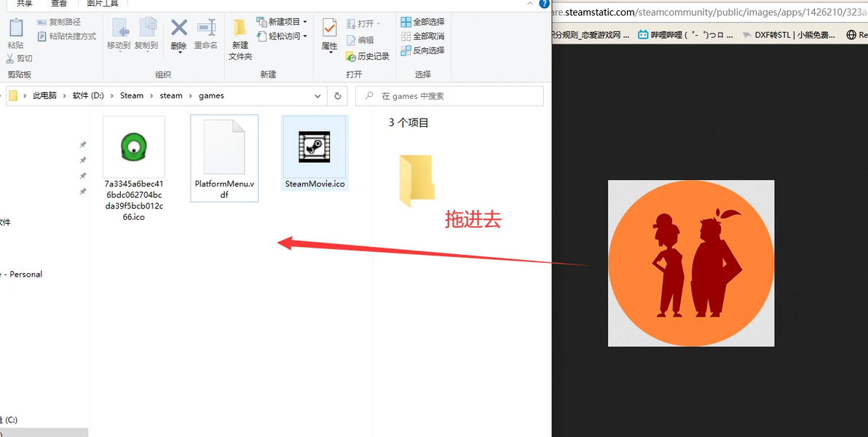Go to lowercase steam in the breadcrumb
Viewport: 868px width, 437px height.
click(x=171, y=96)
